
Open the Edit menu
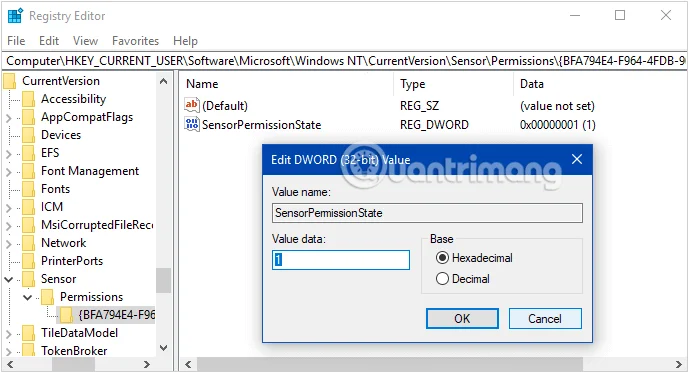click(49, 41)
